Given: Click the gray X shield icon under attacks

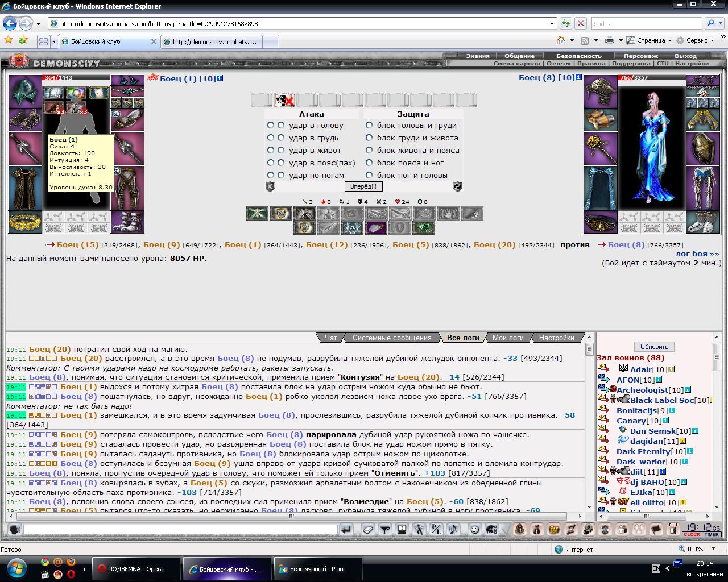Looking at the screenshot, I should [270, 186].
